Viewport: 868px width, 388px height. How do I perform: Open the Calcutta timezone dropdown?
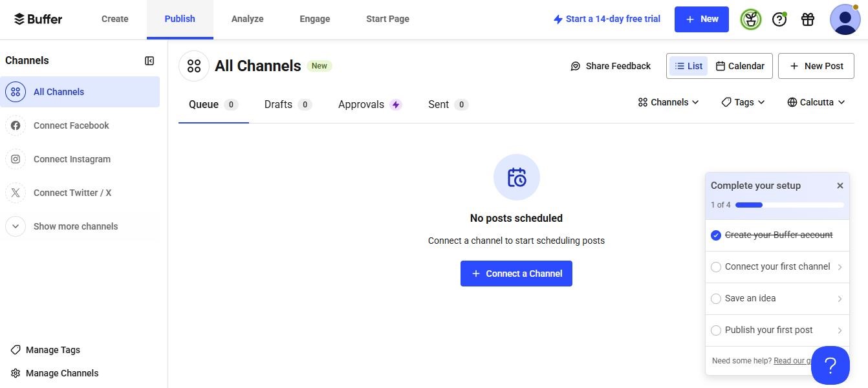tap(816, 102)
